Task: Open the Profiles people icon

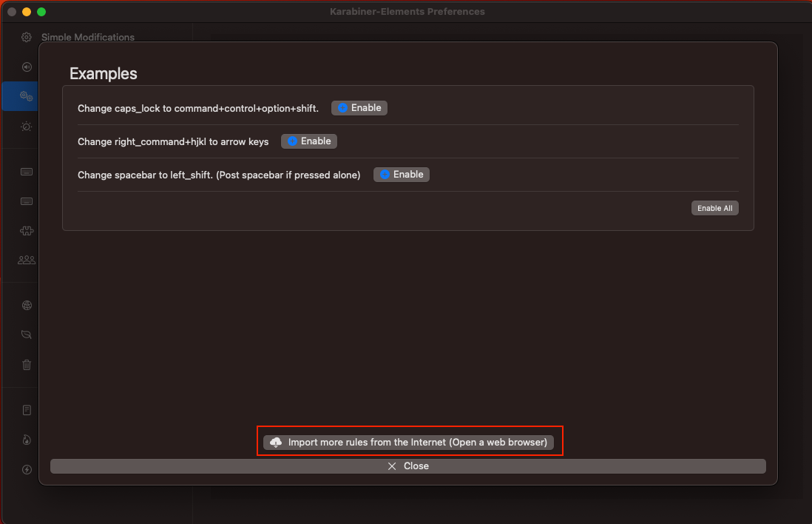Action: point(26,260)
